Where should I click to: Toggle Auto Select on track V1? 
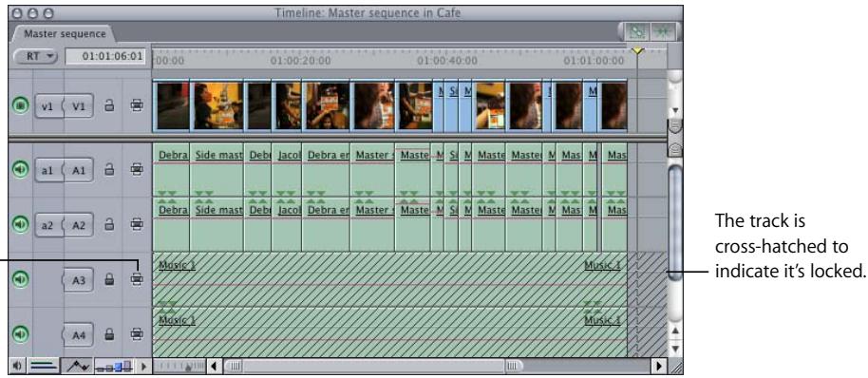pos(137,105)
